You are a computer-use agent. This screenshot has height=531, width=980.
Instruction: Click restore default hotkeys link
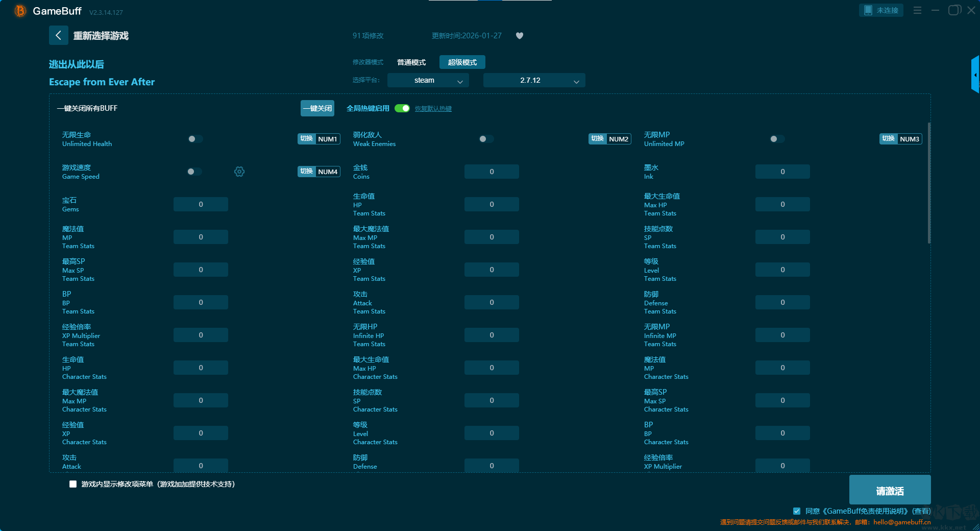click(x=433, y=109)
